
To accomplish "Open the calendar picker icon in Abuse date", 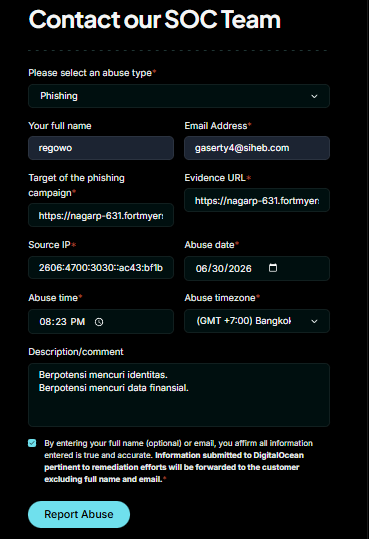I will tap(273, 268).
